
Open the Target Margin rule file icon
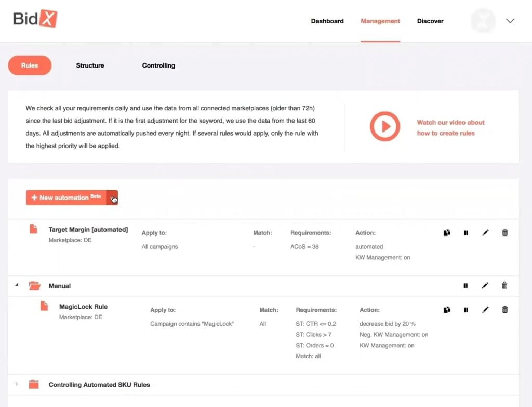tap(33, 229)
